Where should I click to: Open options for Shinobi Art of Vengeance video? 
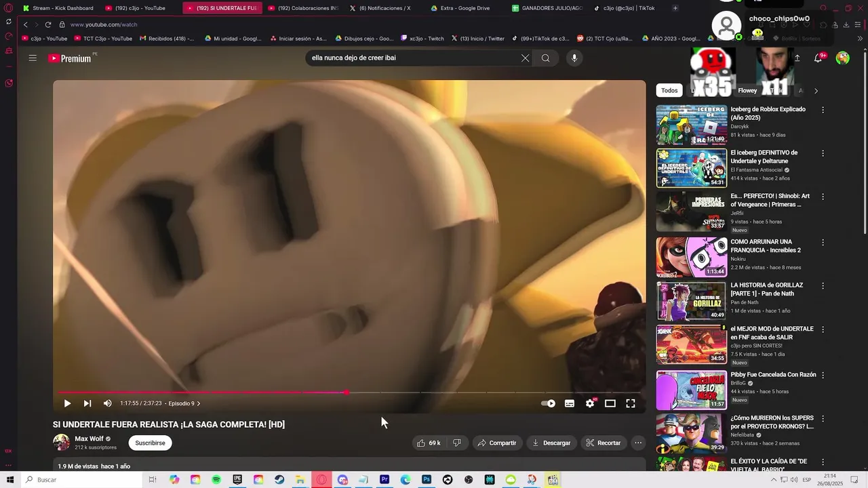pos(823,197)
